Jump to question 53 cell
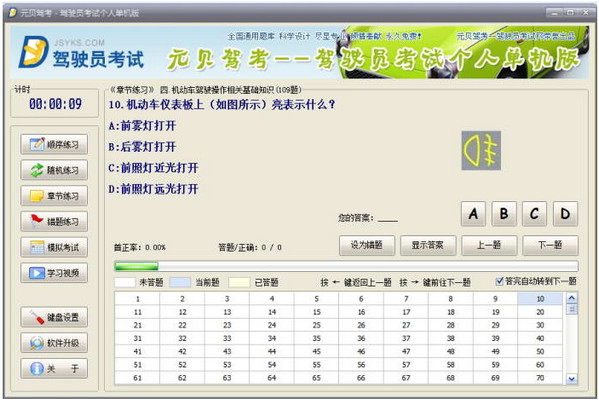The width and height of the screenshot is (599, 405). [227, 365]
